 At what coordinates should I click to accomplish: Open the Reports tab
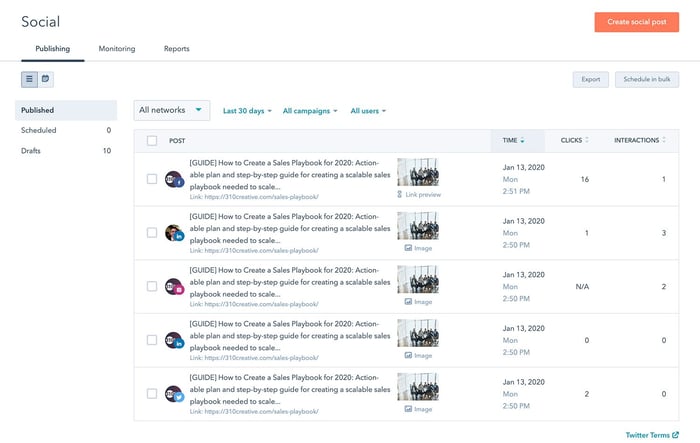176,49
